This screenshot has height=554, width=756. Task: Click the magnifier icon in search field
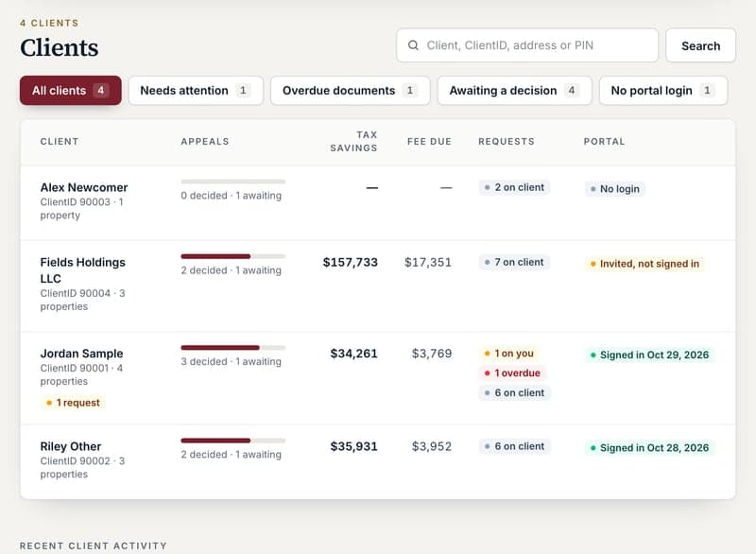point(413,45)
